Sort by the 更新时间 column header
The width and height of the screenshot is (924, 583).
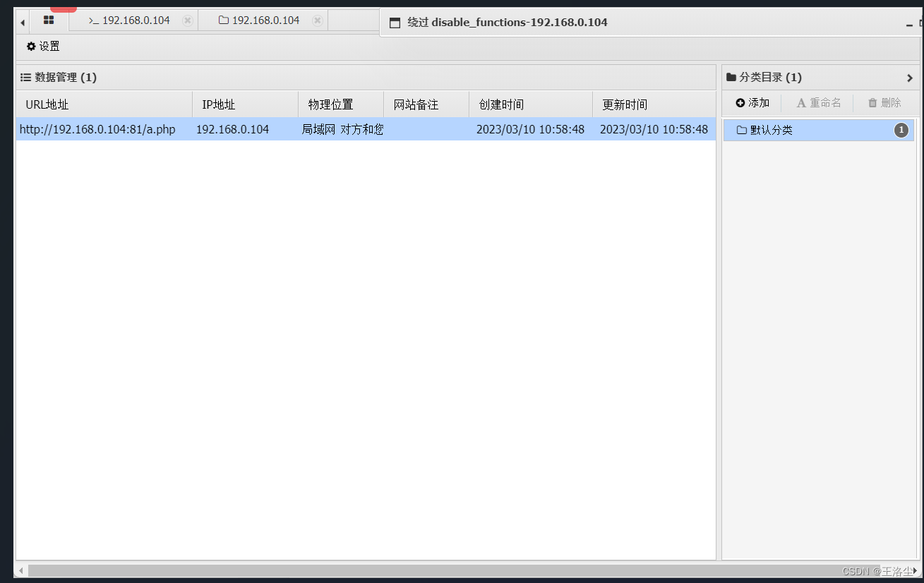click(x=654, y=104)
